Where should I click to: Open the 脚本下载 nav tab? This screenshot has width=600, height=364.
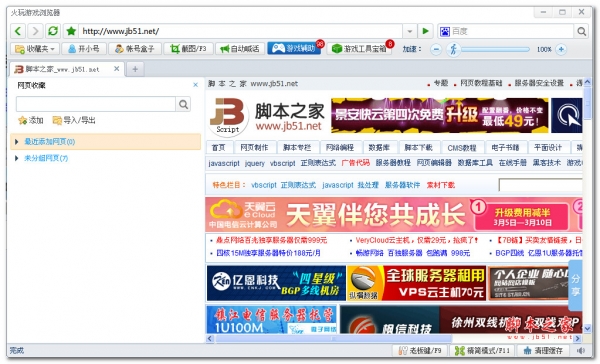[x=419, y=147]
